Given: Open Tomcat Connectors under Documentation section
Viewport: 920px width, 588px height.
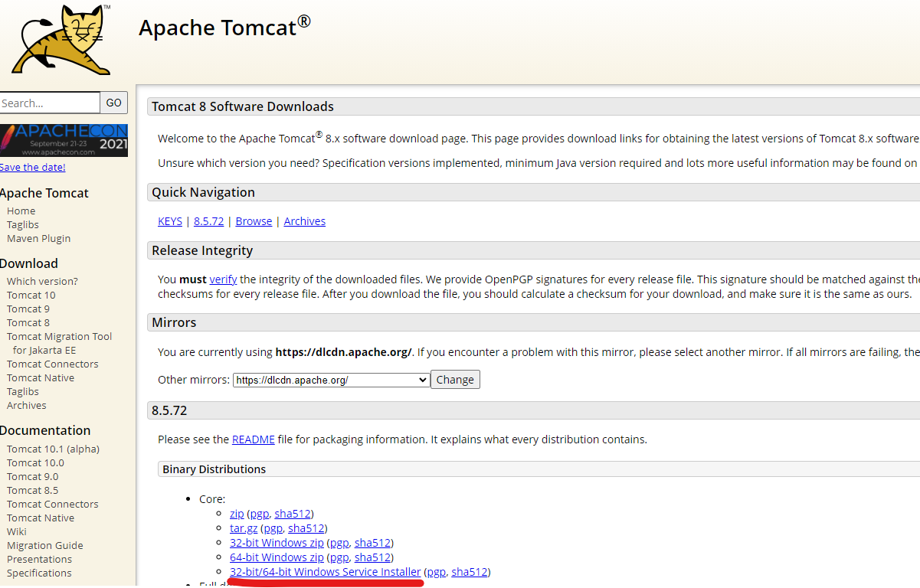Looking at the screenshot, I should coord(52,504).
